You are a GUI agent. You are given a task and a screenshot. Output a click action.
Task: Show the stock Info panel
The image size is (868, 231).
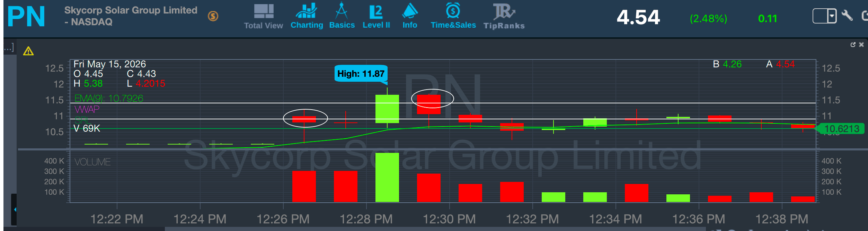pyautogui.click(x=410, y=16)
